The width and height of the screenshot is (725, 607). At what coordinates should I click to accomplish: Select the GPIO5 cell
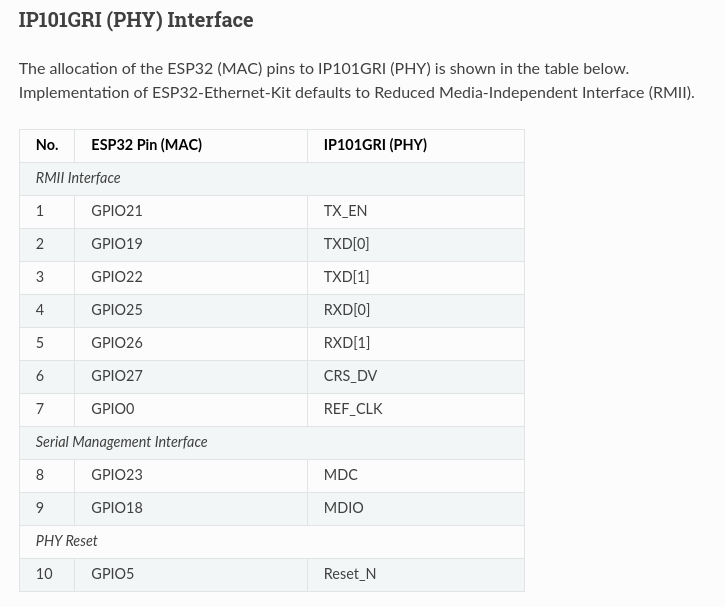tap(190, 575)
